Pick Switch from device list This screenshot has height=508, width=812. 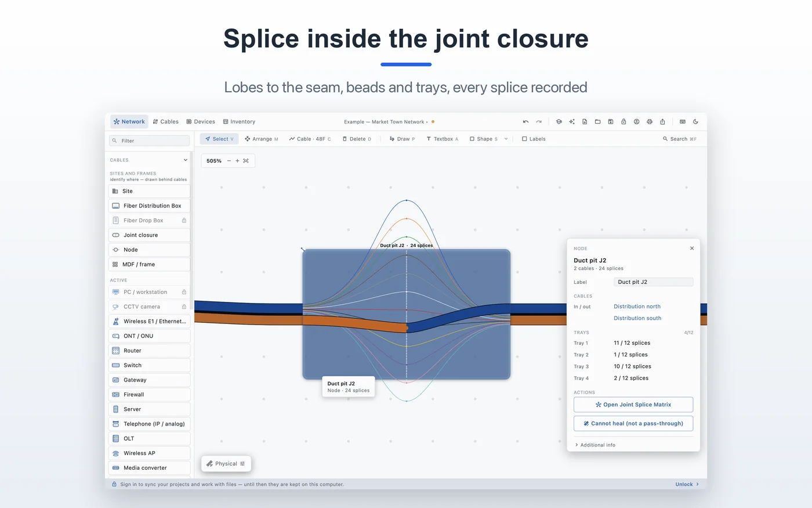[149, 365]
